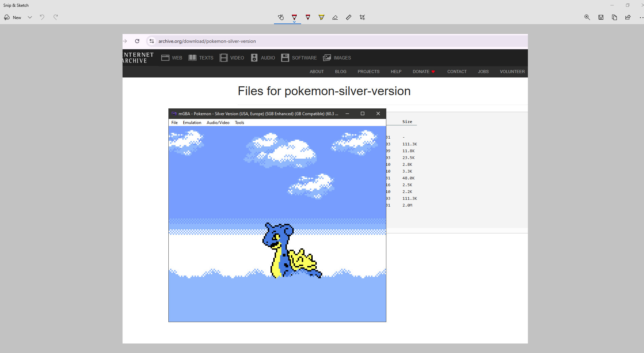
Task: Undo the last annotation
Action: (x=42, y=17)
